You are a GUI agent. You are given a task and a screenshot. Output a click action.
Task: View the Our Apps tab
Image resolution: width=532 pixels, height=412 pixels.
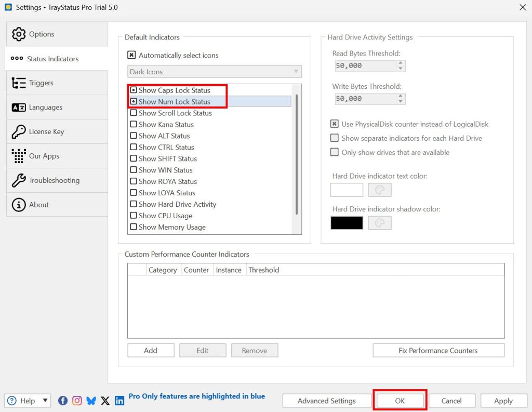(57, 156)
